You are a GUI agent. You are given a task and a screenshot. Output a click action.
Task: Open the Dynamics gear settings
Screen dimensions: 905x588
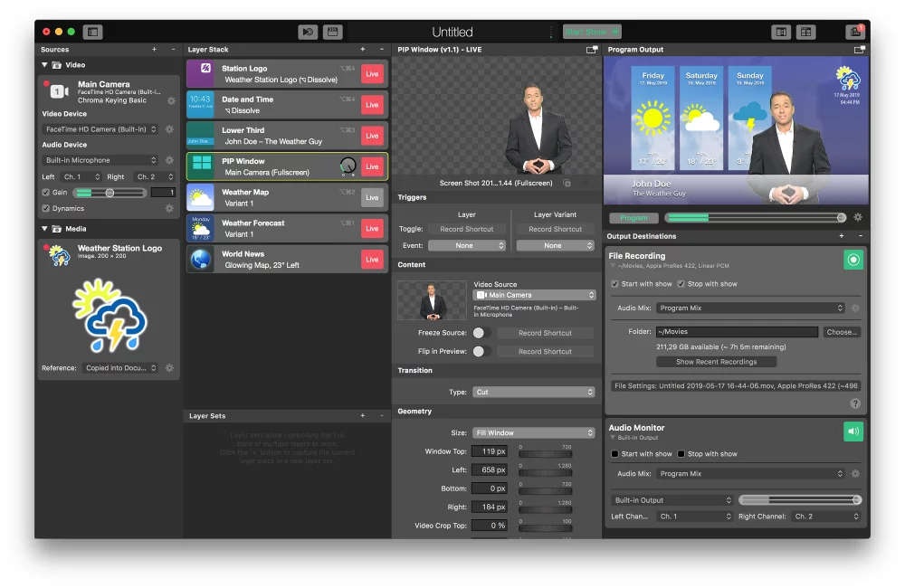[170, 208]
